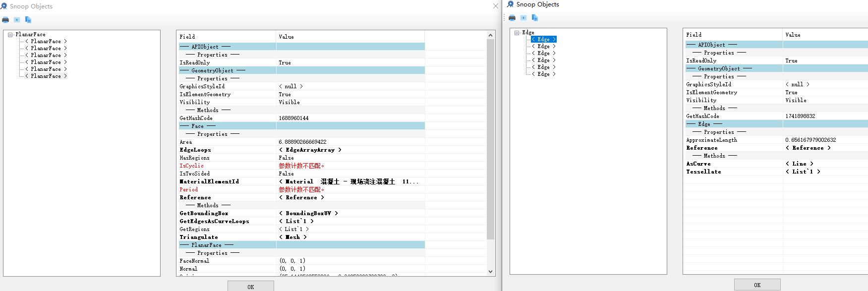The width and height of the screenshot is (868, 291).
Task: Click the scrollbar up arrow in PlanarFace list
Action: coord(491,35)
